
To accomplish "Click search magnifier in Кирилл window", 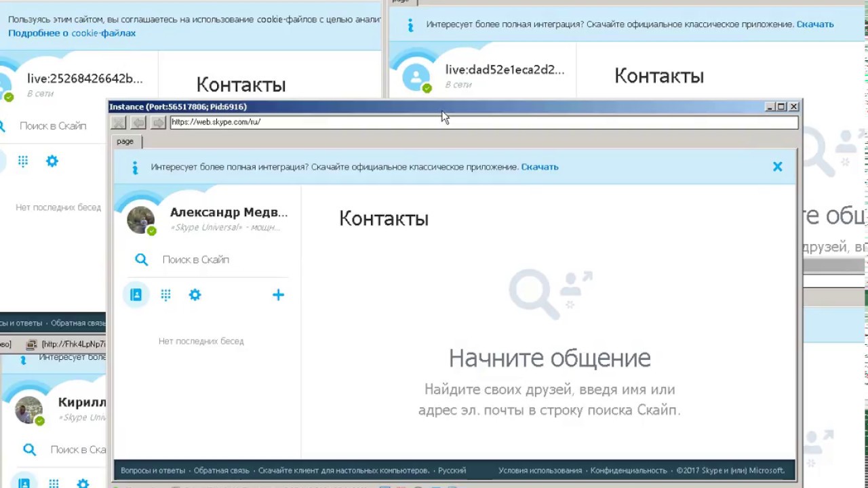I will 29,449.
